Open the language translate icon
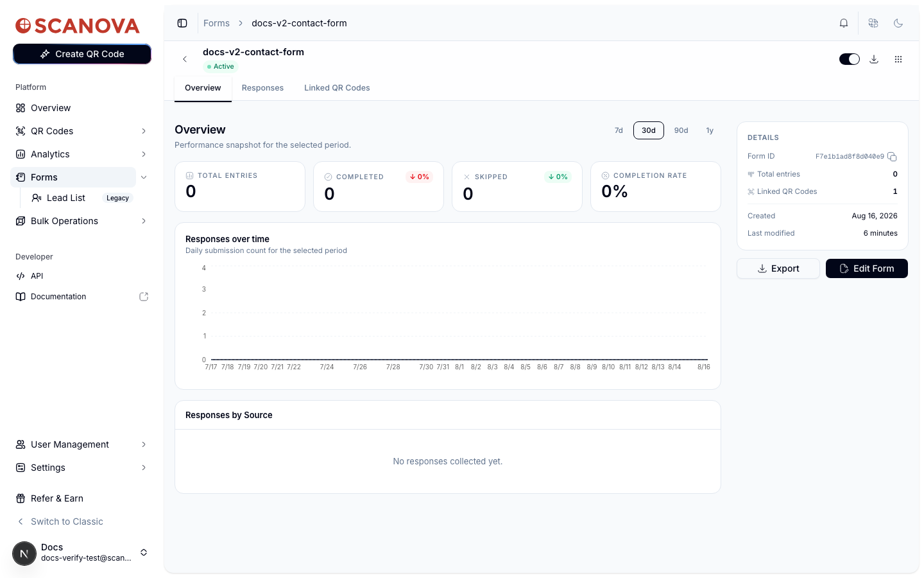Viewport: 924px width, 578px height. (x=873, y=23)
